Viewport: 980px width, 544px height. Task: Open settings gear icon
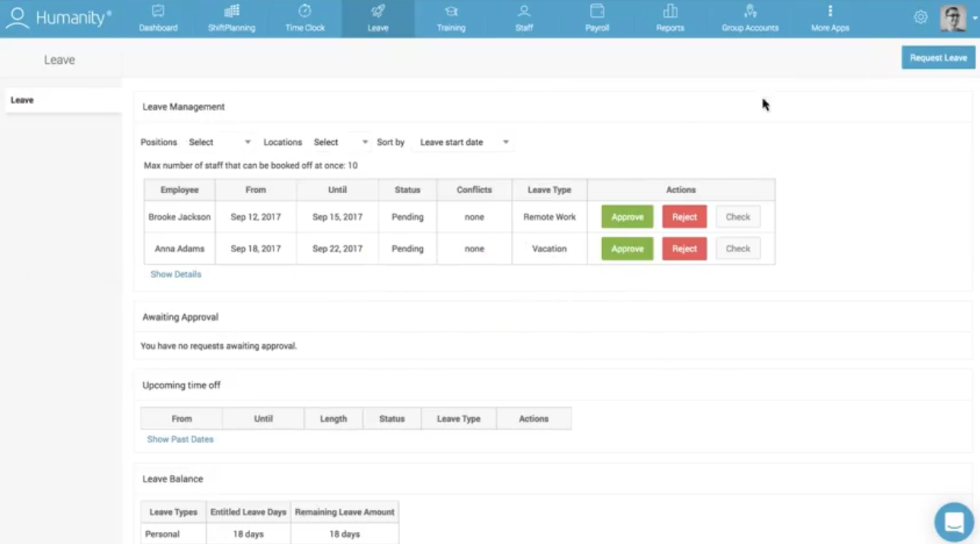[921, 17]
